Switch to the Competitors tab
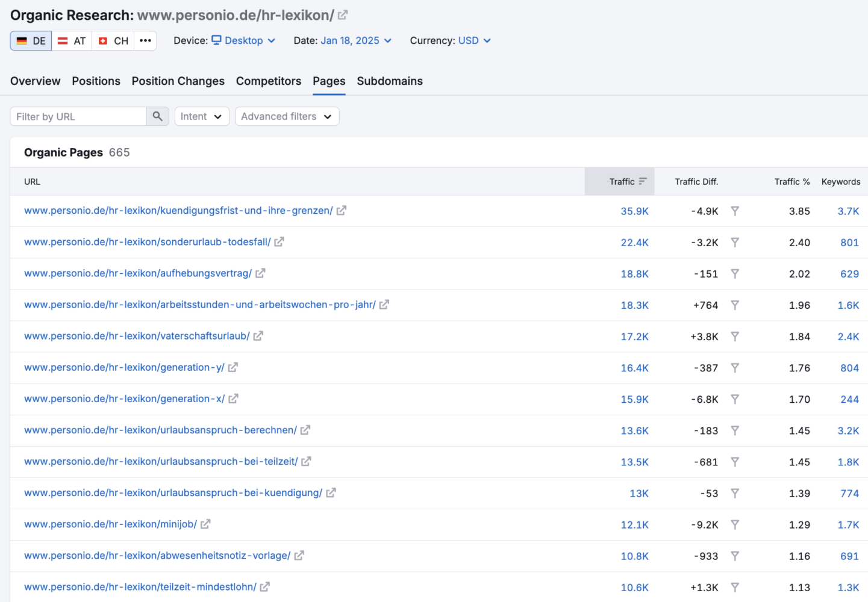The width and height of the screenshot is (868, 602). [269, 81]
